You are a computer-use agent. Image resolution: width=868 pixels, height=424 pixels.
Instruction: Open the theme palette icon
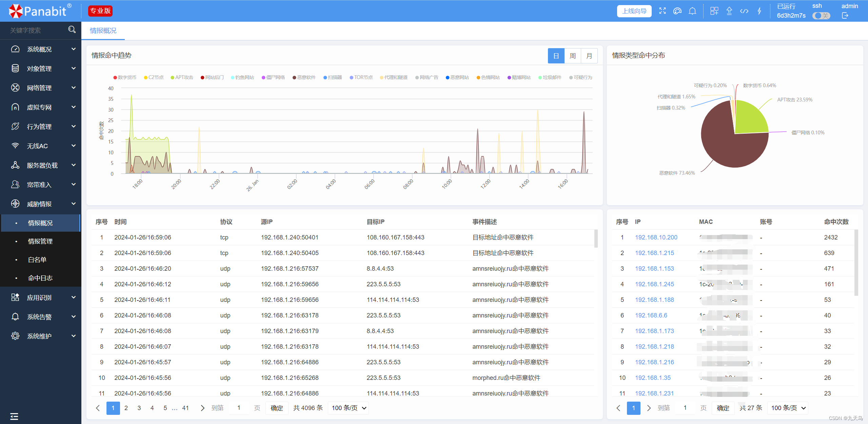(677, 11)
